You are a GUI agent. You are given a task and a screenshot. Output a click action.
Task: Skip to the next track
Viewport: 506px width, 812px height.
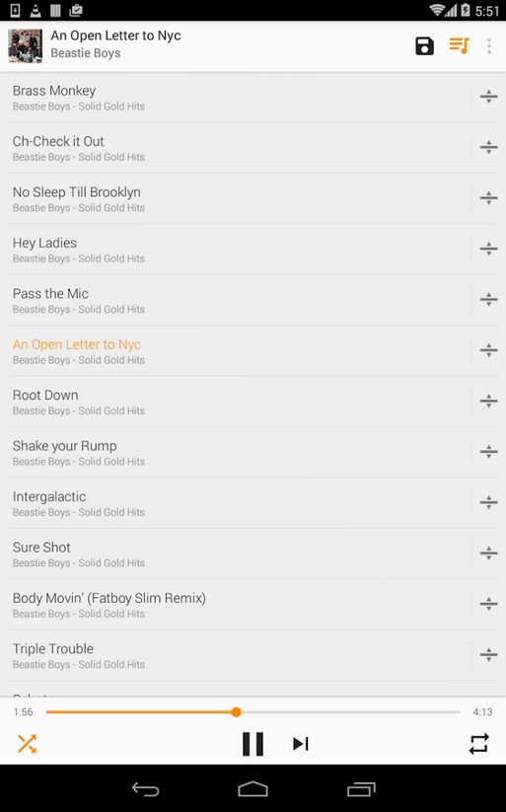coord(301,744)
